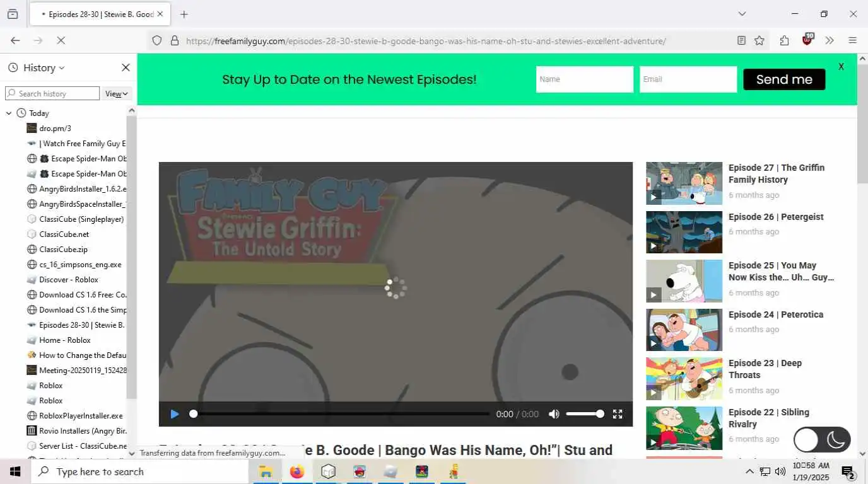Image resolution: width=868 pixels, height=484 pixels.
Task: Open Episode 23 Deep Throats link
Action: point(765,369)
